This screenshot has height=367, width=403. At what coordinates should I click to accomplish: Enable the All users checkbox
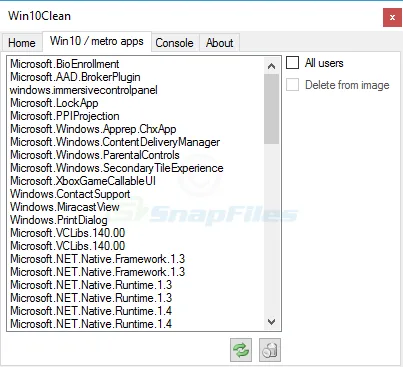coord(292,63)
